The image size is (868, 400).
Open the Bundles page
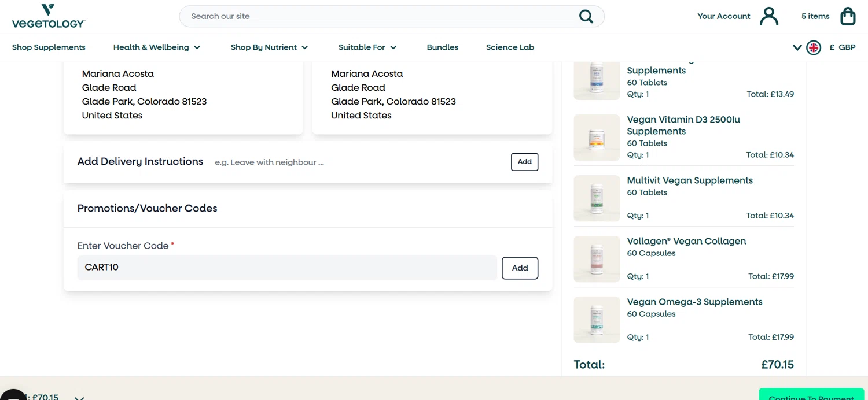point(443,47)
